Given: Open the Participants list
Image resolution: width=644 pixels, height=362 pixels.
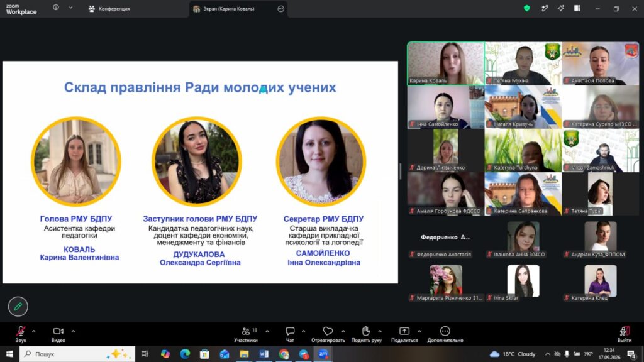Looking at the screenshot, I should pyautogui.click(x=246, y=334).
